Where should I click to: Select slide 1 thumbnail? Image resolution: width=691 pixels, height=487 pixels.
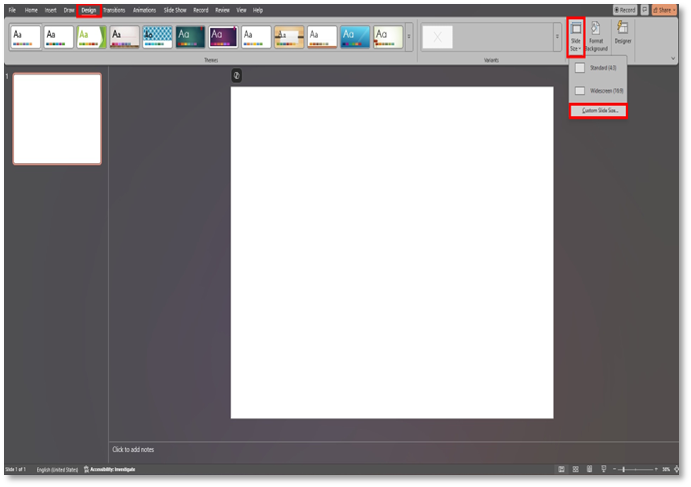pos(57,118)
